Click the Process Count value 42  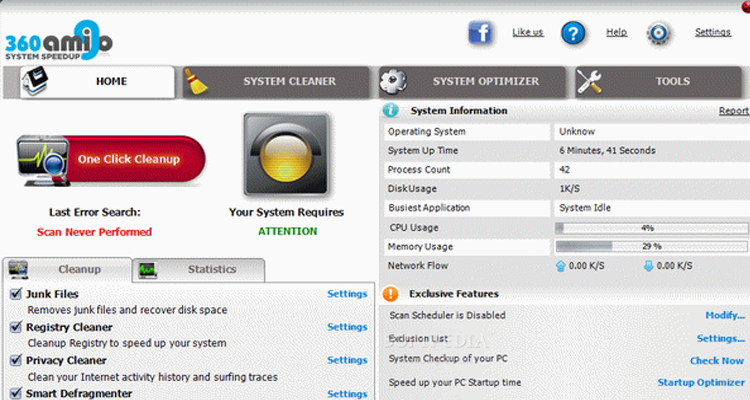(x=564, y=170)
